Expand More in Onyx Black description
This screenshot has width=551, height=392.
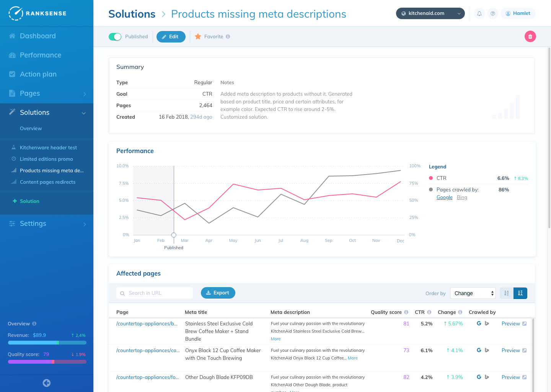[353, 358]
